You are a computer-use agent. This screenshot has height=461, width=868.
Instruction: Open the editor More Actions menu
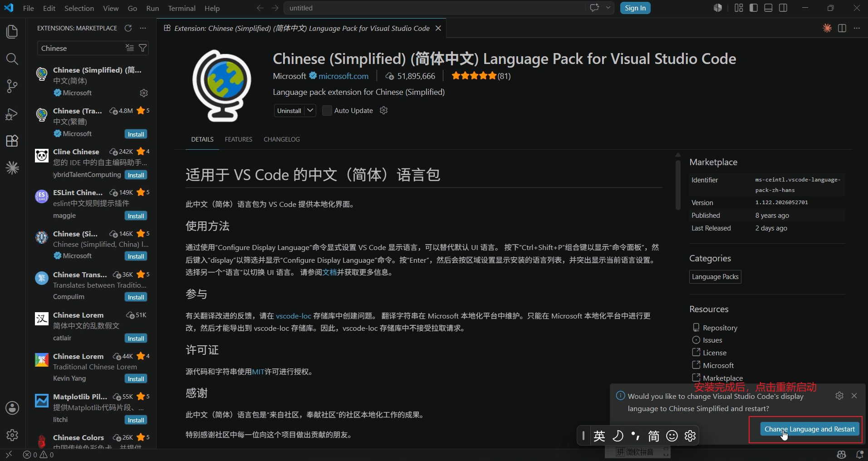coord(857,28)
